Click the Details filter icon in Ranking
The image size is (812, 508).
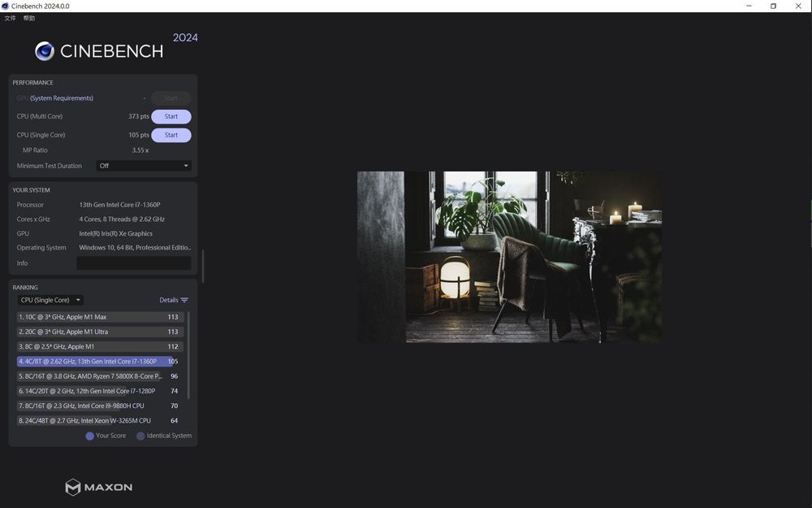(x=184, y=299)
